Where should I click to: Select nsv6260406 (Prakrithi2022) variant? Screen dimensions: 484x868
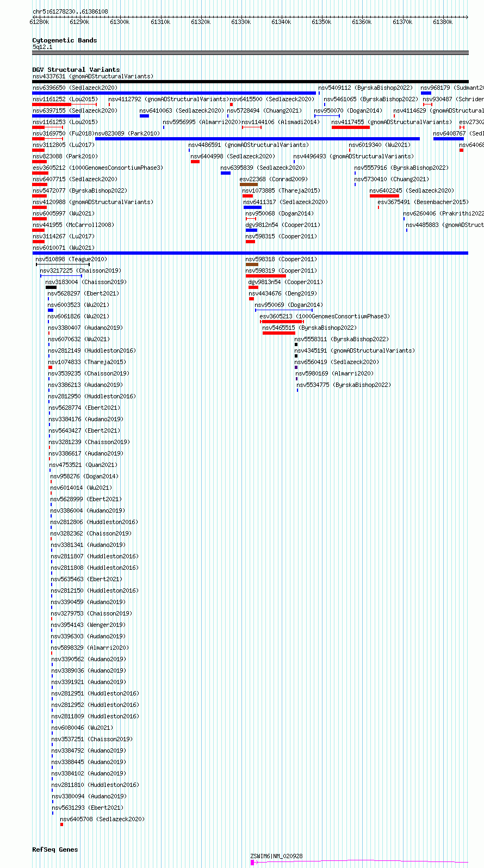444,213
